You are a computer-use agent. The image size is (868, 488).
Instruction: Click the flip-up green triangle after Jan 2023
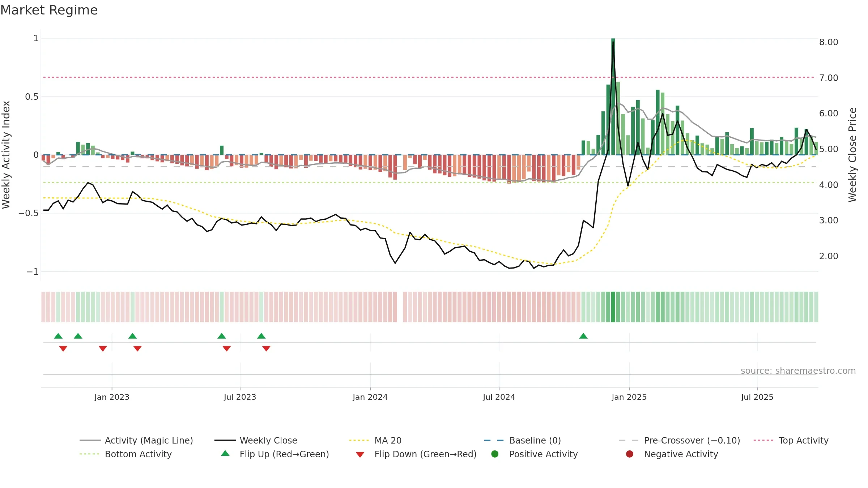(132, 336)
